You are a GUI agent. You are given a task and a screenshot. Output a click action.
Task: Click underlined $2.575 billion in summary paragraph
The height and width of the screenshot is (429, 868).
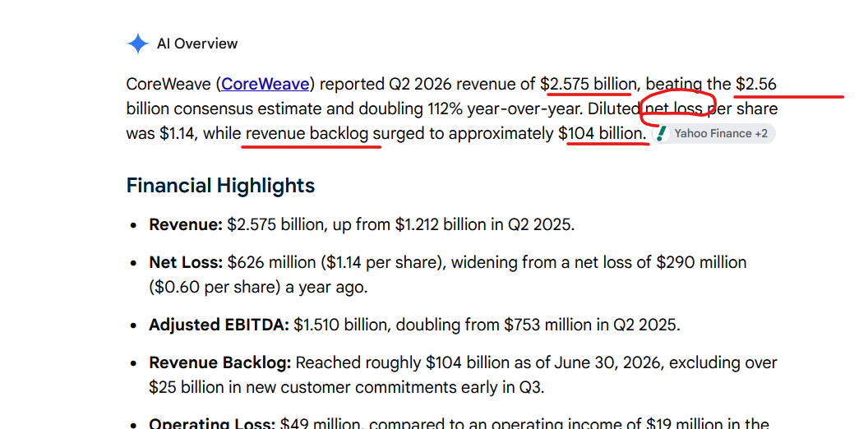point(589,84)
